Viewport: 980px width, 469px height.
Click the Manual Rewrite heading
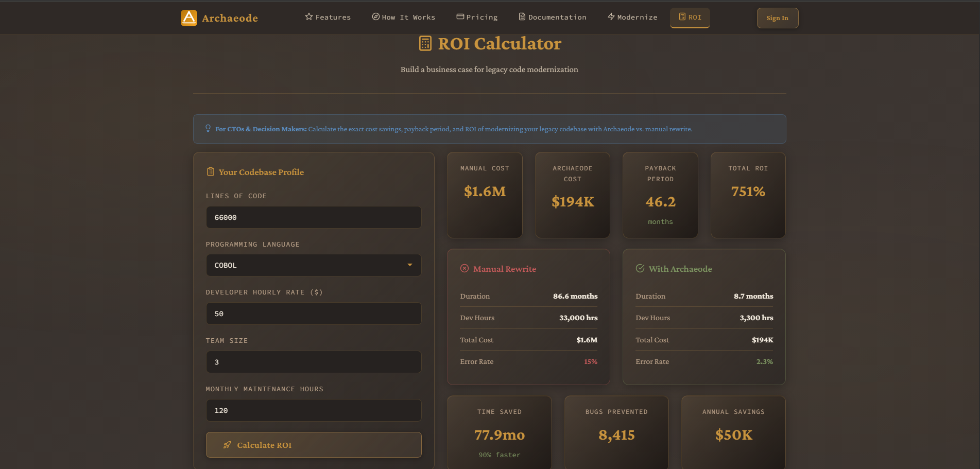505,269
